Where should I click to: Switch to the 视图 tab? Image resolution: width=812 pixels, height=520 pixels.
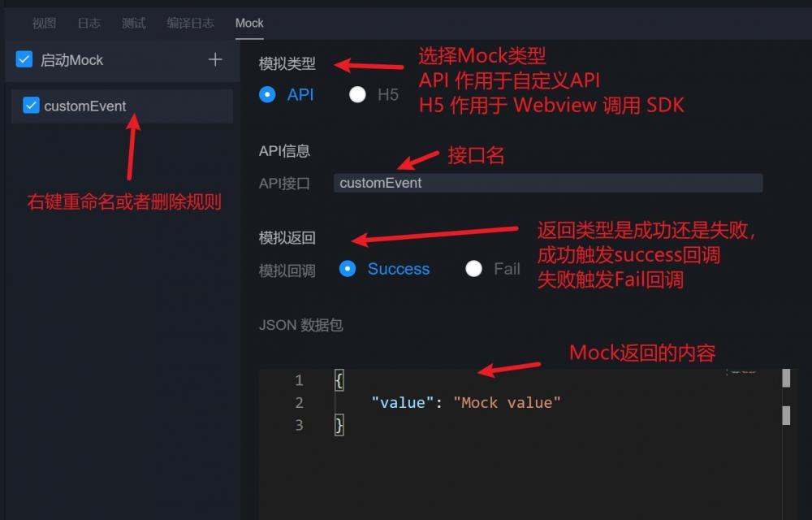[44, 23]
